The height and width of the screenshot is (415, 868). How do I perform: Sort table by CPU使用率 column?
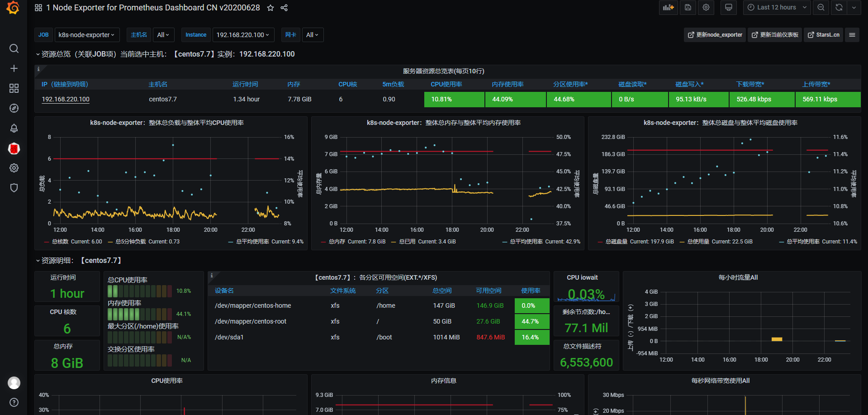(446, 84)
